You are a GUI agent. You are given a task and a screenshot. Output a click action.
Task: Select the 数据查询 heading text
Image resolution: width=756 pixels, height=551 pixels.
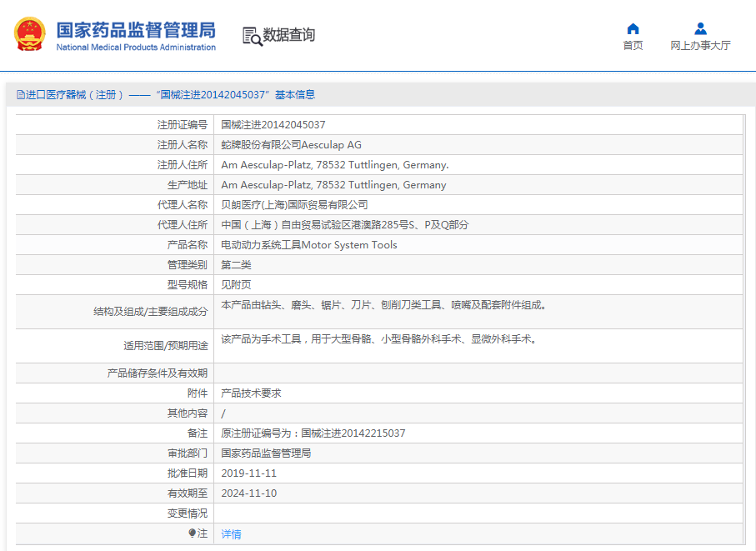289,36
